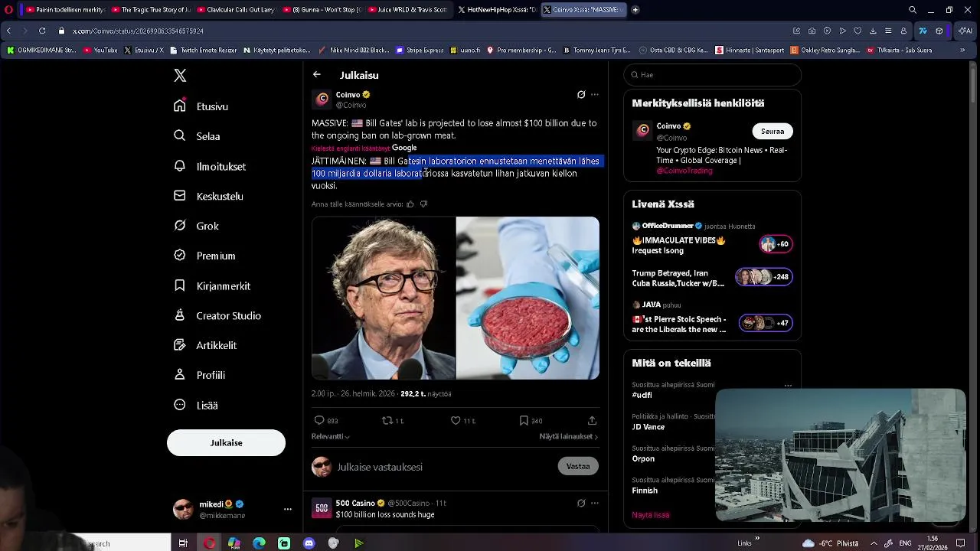Click the browser address bar URL
The image size is (980, 551).
138,31
